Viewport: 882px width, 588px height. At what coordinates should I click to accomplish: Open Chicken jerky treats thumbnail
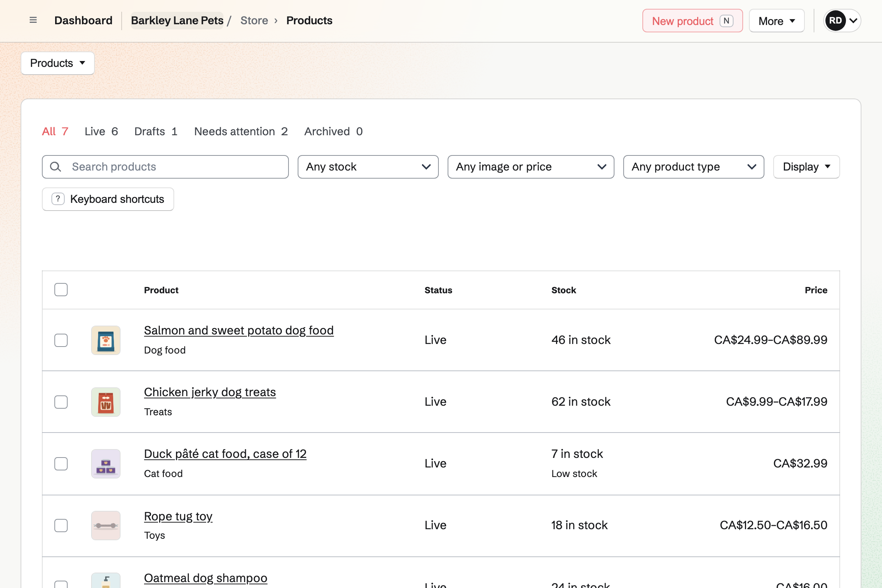pos(106,402)
